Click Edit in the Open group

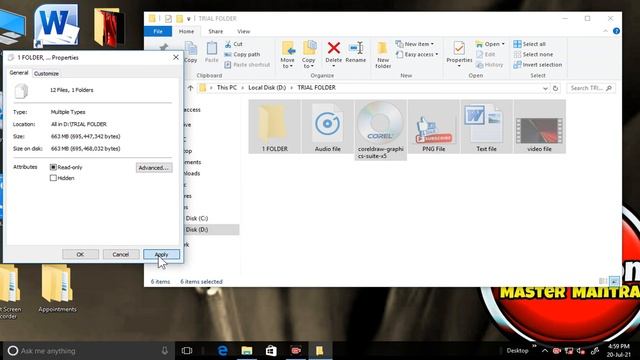coord(486,54)
